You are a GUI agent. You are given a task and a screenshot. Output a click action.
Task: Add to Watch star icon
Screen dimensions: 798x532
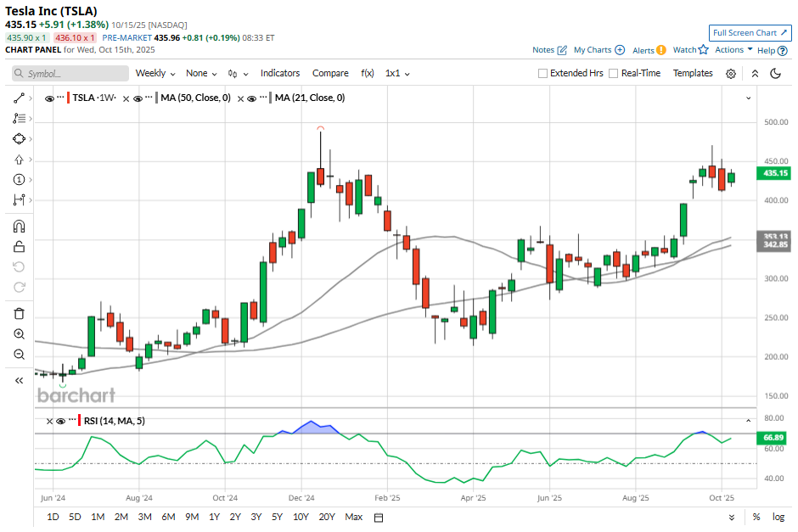click(703, 49)
